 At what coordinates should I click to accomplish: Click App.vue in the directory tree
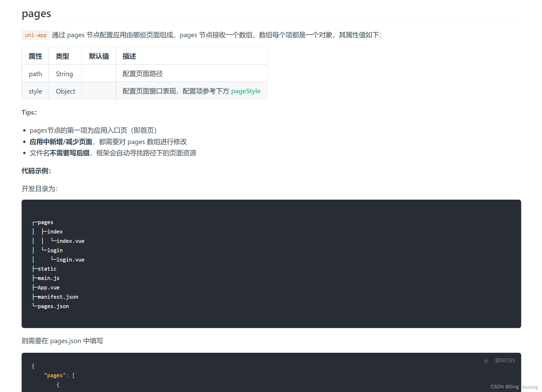pyautogui.click(x=48, y=288)
